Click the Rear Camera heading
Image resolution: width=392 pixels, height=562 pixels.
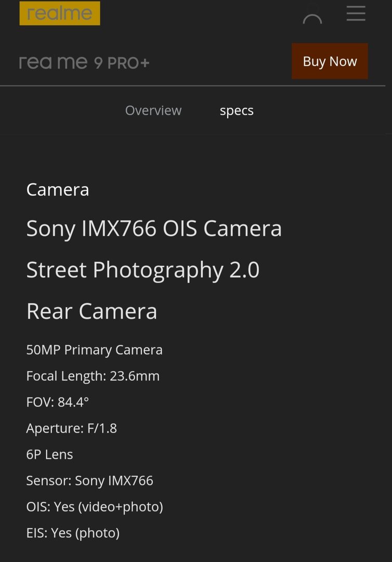tap(92, 311)
